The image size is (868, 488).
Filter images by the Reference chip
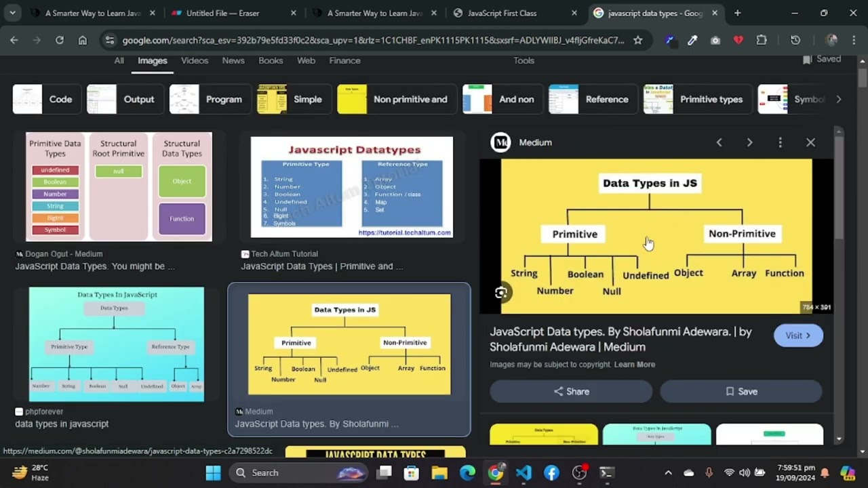tap(593, 99)
